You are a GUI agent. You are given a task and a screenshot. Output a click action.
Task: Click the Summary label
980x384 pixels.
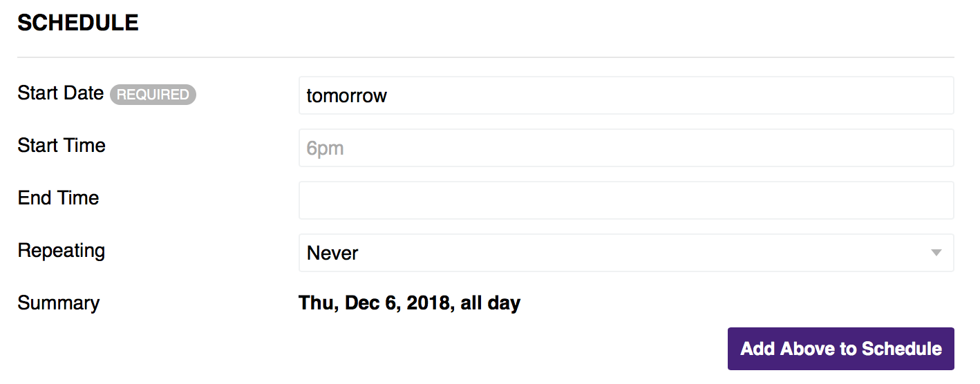(x=58, y=303)
